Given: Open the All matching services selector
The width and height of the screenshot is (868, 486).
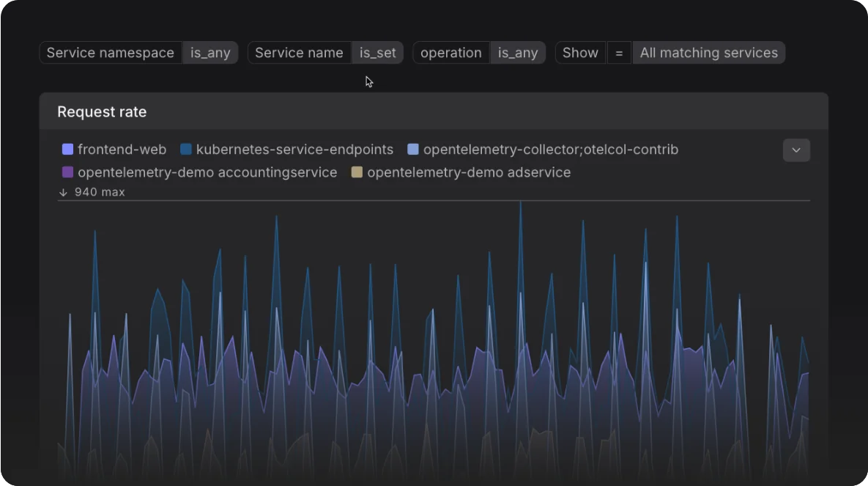Looking at the screenshot, I should click(x=708, y=53).
